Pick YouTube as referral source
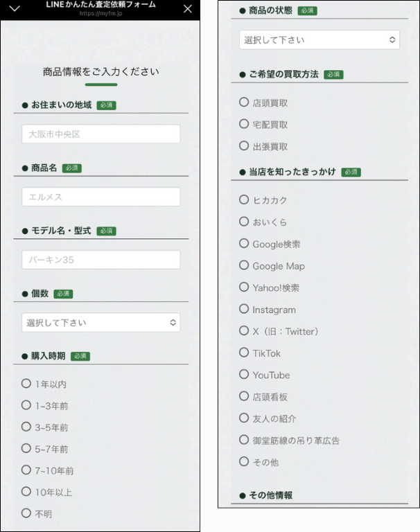Viewport: 420px width, 532px height. [244, 374]
